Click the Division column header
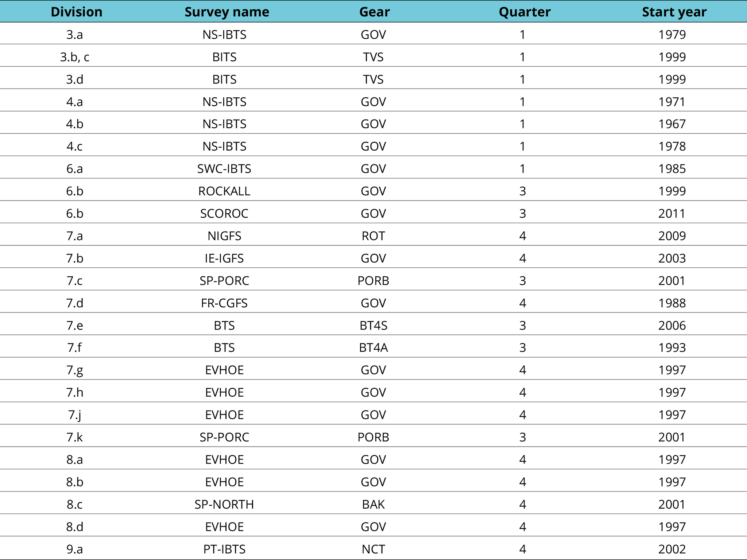 tap(76, 12)
